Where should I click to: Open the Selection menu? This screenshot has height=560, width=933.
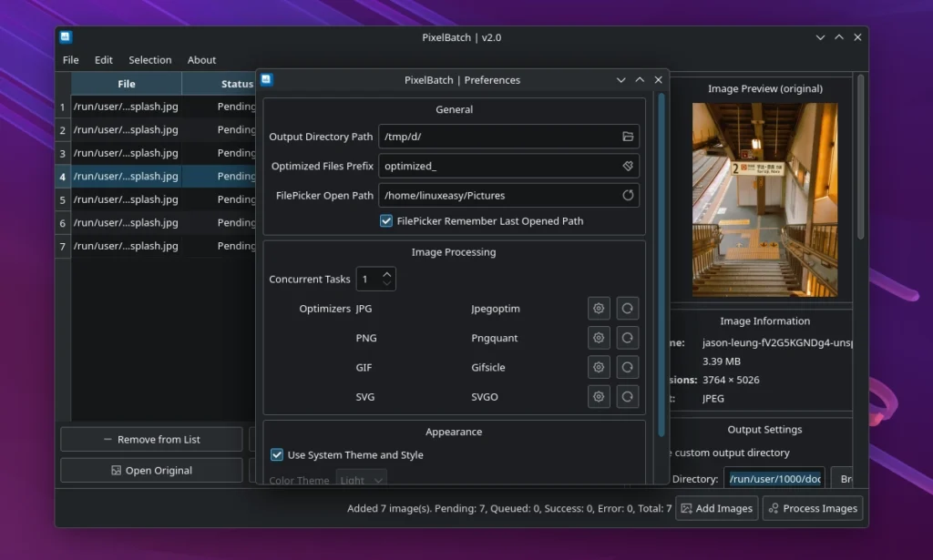[x=149, y=59]
